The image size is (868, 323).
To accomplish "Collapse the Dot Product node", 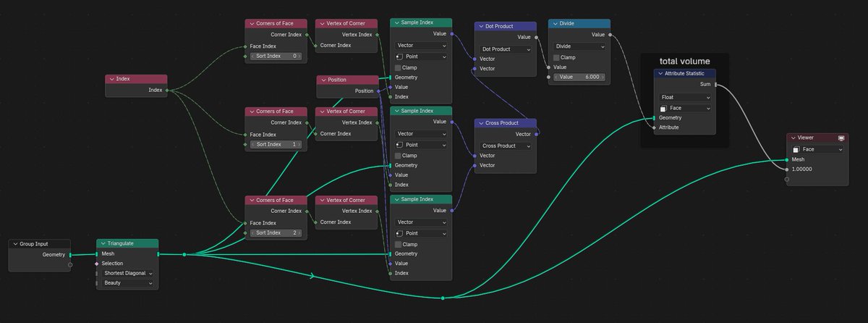I will pyautogui.click(x=480, y=26).
